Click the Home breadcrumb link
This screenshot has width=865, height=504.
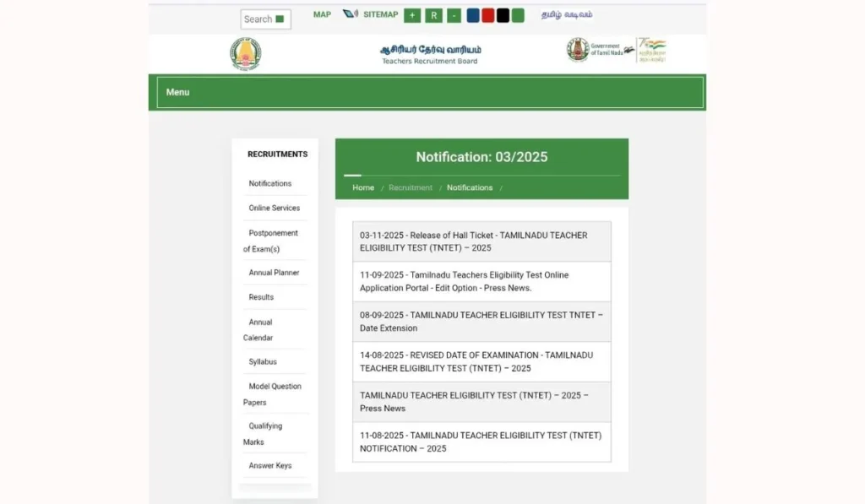click(x=362, y=187)
